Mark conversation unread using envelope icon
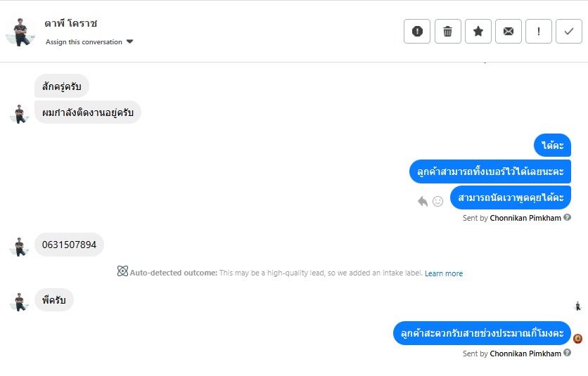This screenshot has width=588, height=376. (x=509, y=31)
